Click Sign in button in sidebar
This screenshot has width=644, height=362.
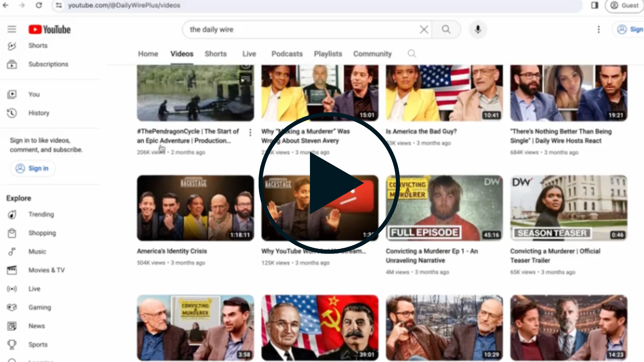(33, 168)
